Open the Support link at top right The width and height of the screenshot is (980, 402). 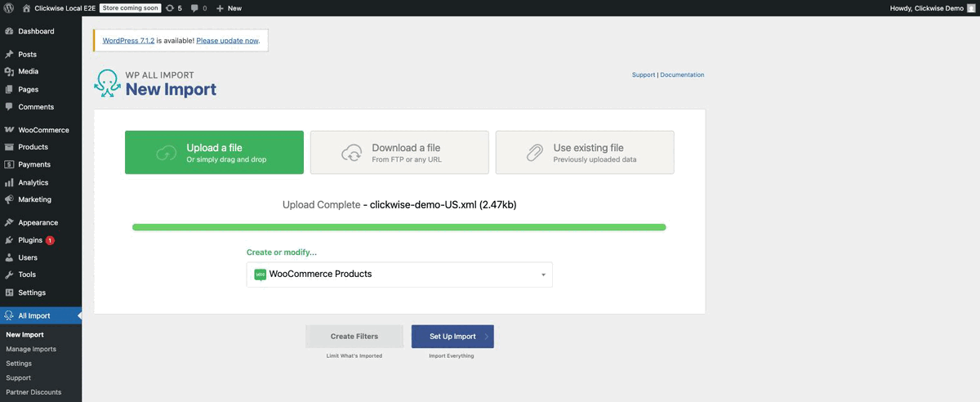click(644, 75)
